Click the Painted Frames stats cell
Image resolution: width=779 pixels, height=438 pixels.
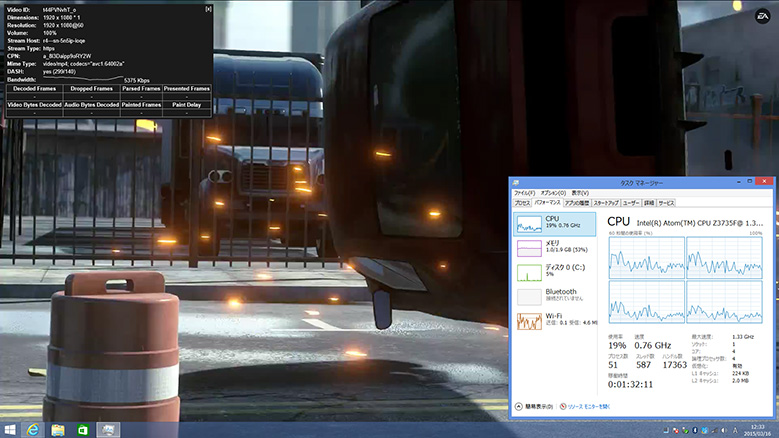(x=141, y=105)
